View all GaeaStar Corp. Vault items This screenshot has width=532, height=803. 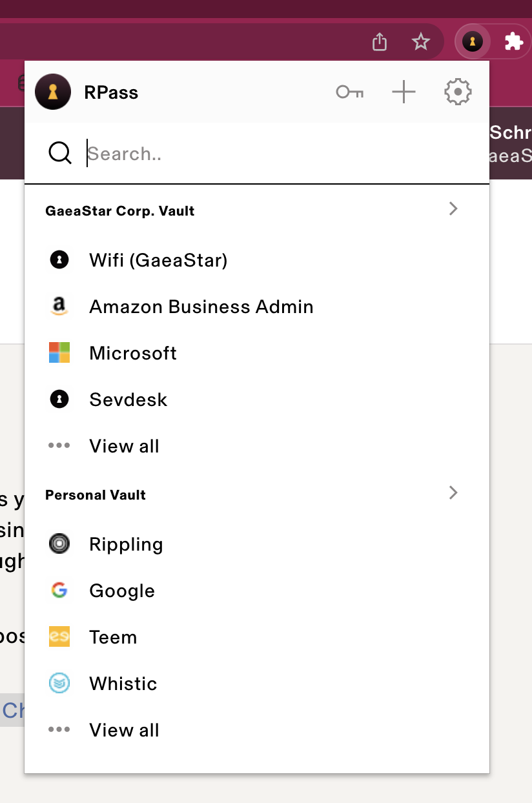124,446
